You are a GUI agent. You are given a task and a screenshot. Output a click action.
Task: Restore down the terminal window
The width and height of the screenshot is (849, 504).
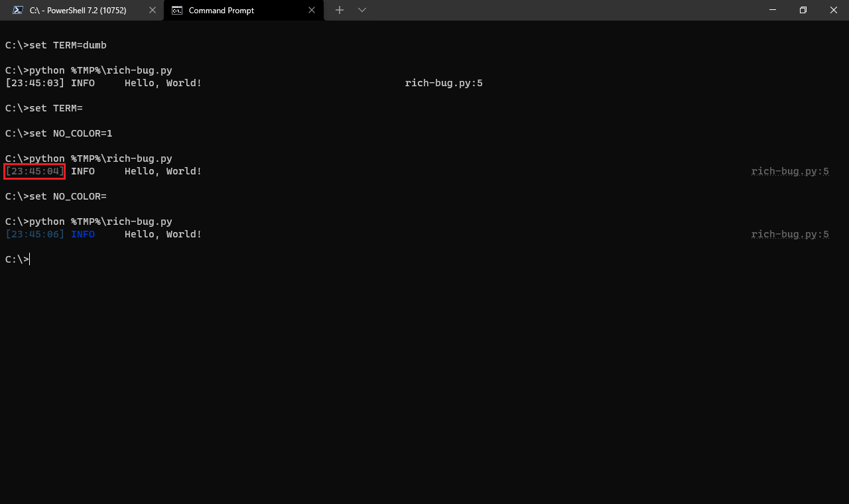pyautogui.click(x=803, y=10)
